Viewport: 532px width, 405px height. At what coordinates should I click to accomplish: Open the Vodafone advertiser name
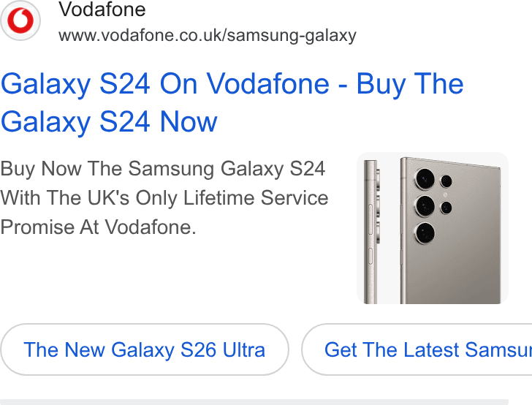(102, 10)
